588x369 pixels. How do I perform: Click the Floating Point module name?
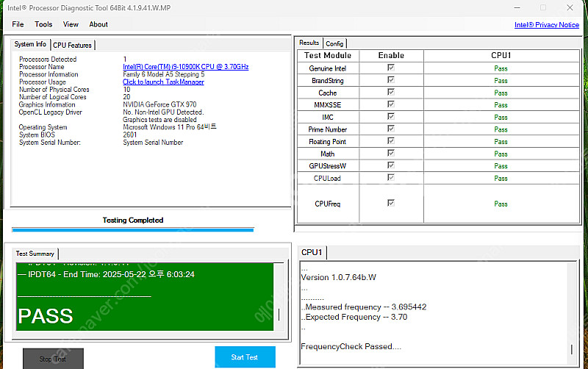tap(327, 142)
